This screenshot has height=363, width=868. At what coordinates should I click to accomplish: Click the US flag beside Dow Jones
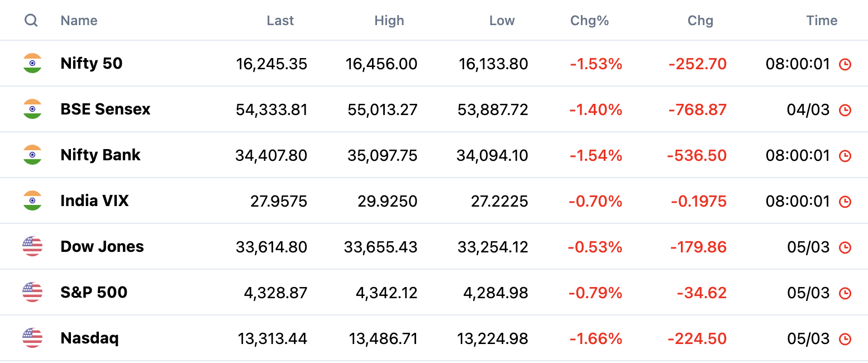[32, 246]
